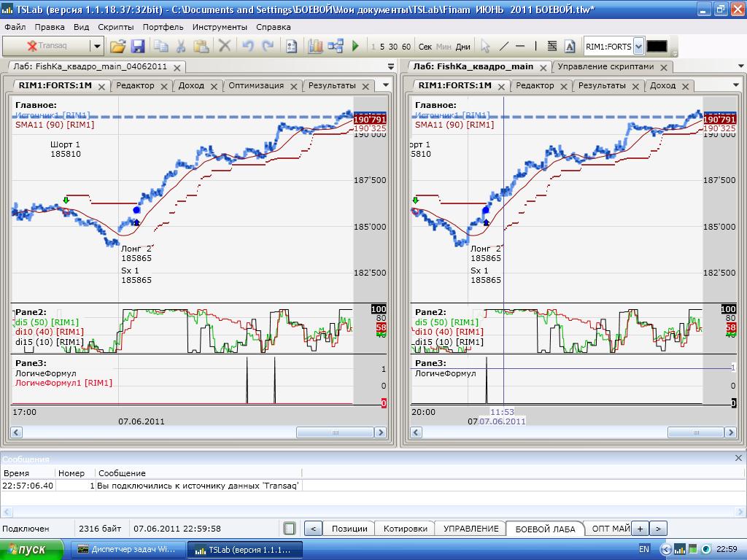Open the Котировки bottom tab
Image resolution: width=747 pixels, height=560 pixels.
point(404,529)
